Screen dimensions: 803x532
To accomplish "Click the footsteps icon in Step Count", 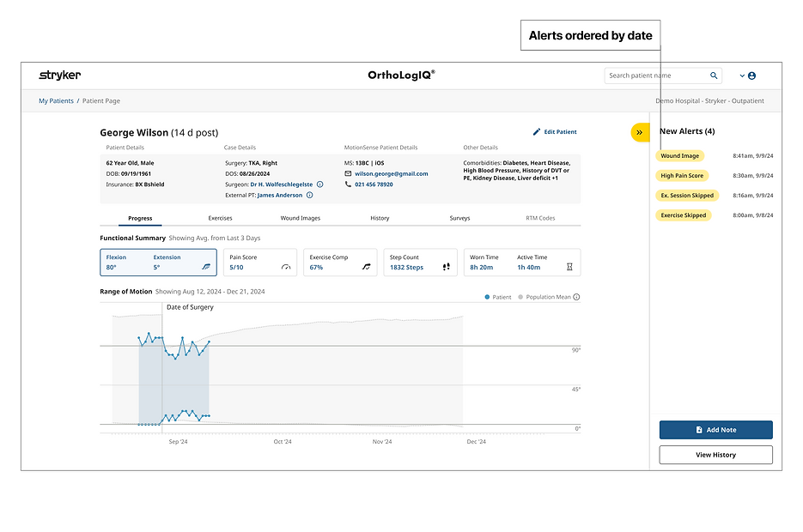I will 446,267.
